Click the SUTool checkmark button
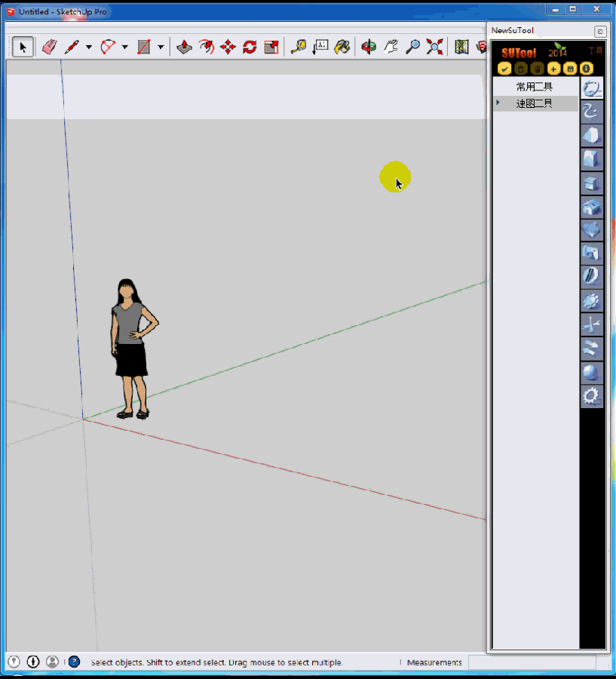The height and width of the screenshot is (679, 616). [504, 69]
